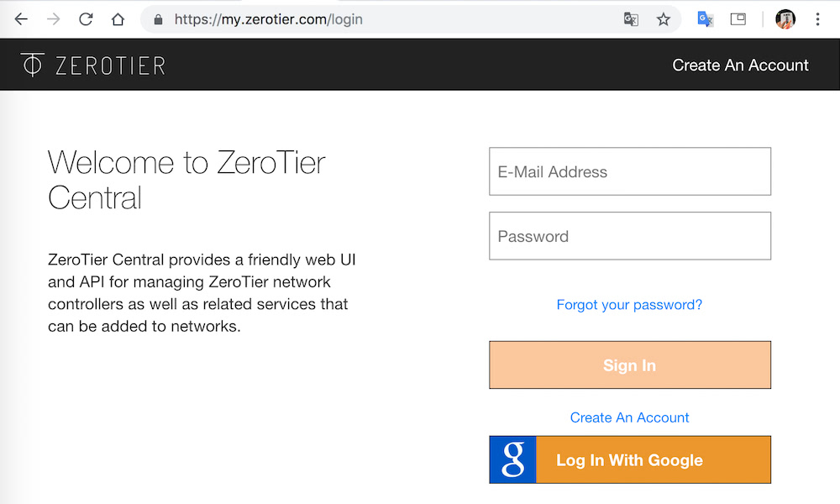
Task: Open the Create An Account link below Sign In
Action: pyautogui.click(x=629, y=417)
